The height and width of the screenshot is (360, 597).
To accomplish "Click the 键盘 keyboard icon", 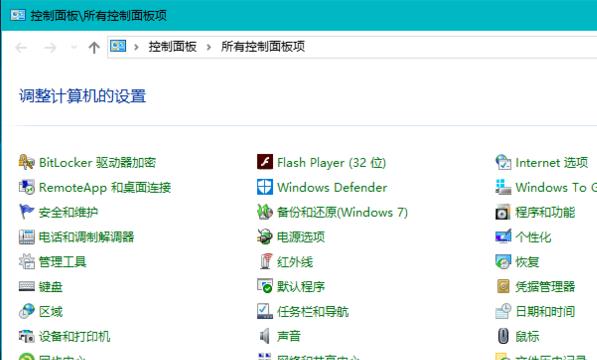I will click(26, 286).
